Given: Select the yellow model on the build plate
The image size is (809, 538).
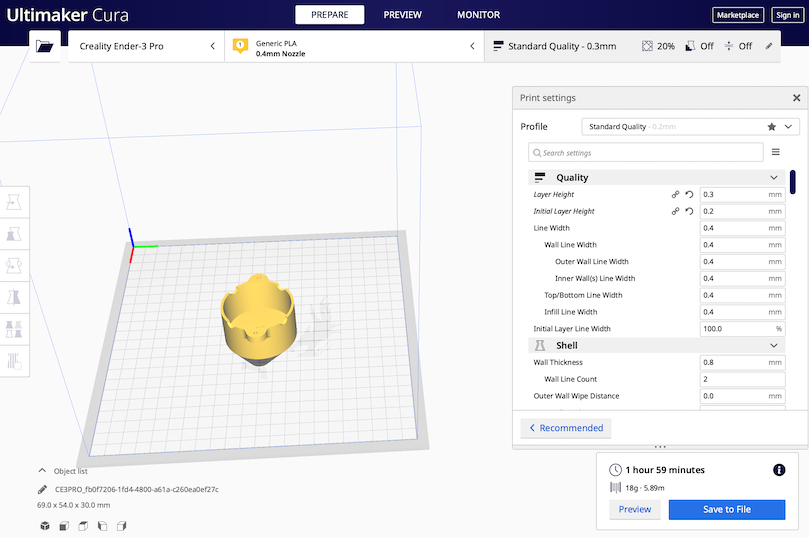Looking at the screenshot, I should click(258, 320).
